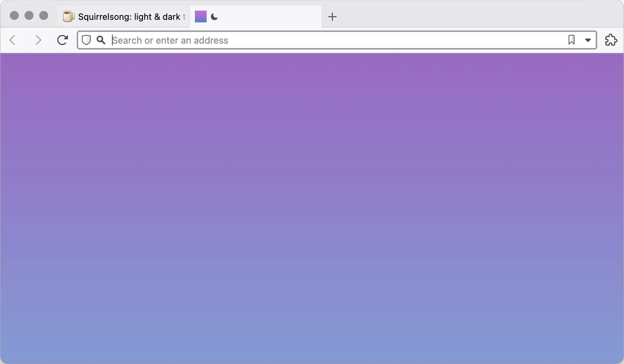Click the green zoom traffic light button

click(x=44, y=16)
